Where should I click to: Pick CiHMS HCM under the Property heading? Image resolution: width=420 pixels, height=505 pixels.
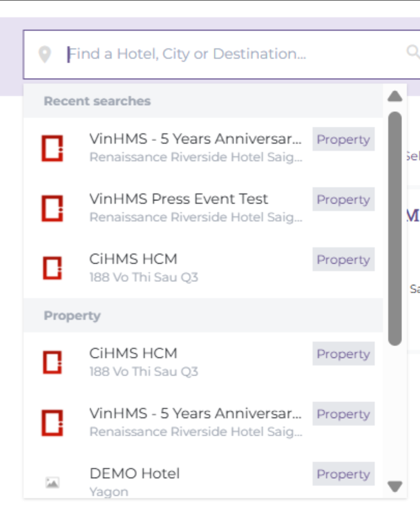click(x=133, y=353)
